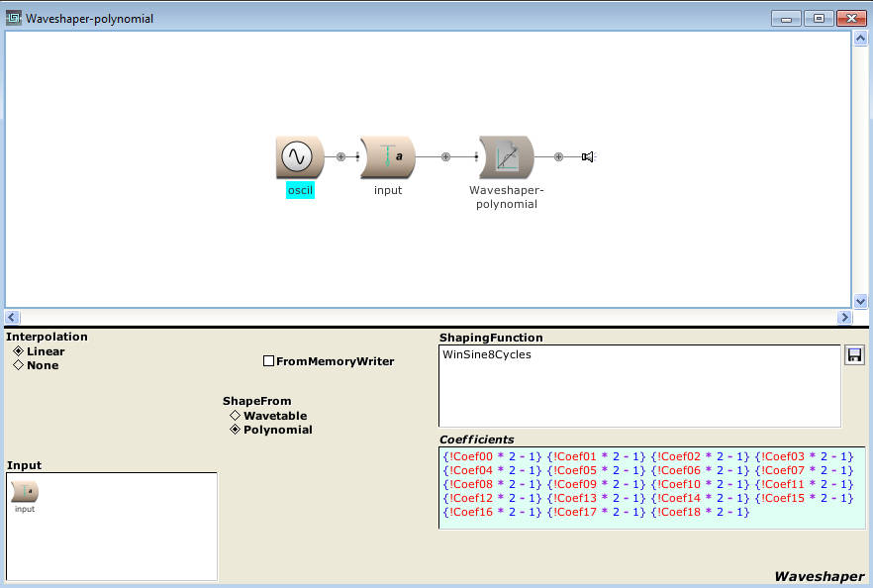Click the Coefficients text field

(x=652, y=488)
